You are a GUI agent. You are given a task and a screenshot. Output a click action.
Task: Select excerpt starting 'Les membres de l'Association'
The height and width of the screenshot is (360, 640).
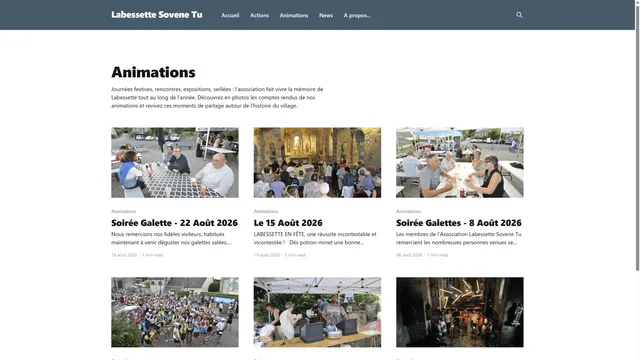[x=458, y=238]
